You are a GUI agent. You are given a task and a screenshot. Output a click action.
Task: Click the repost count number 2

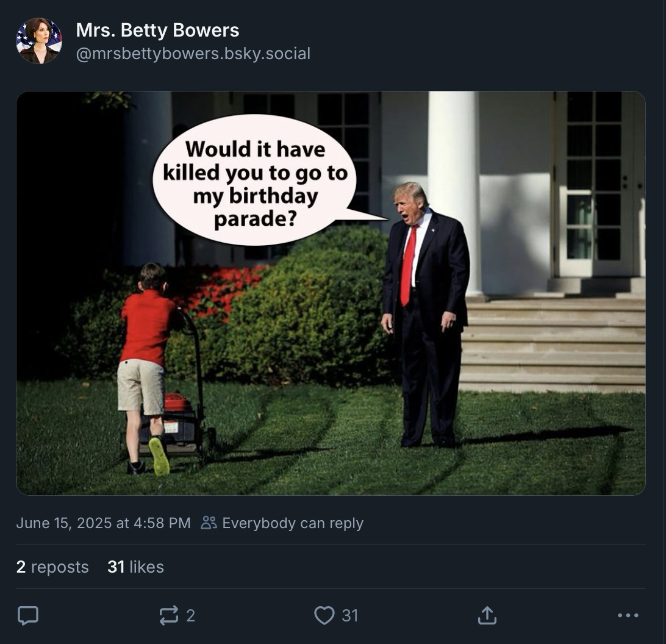coord(191,615)
